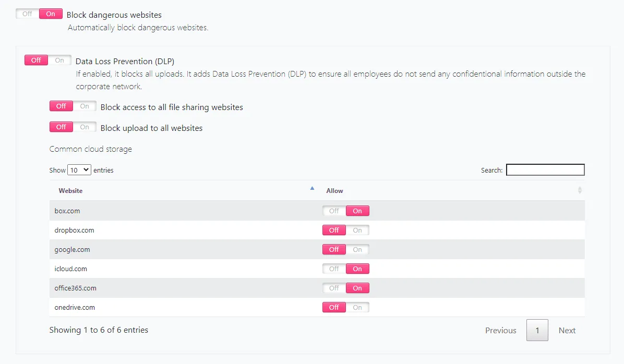This screenshot has width=624, height=364.
Task: Go to Previous page of entries
Action: click(x=500, y=331)
